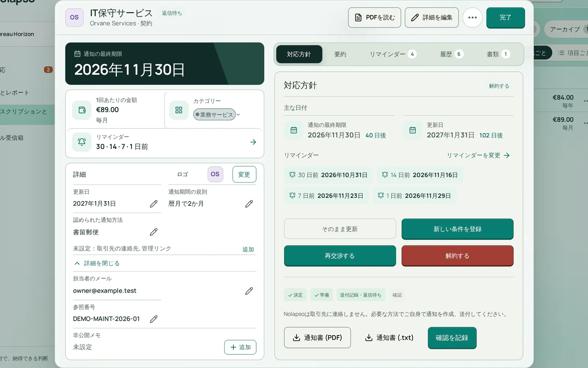Download the 通知書 (PDF) file
Viewport: 588px width, 368px height.
point(318,338)
